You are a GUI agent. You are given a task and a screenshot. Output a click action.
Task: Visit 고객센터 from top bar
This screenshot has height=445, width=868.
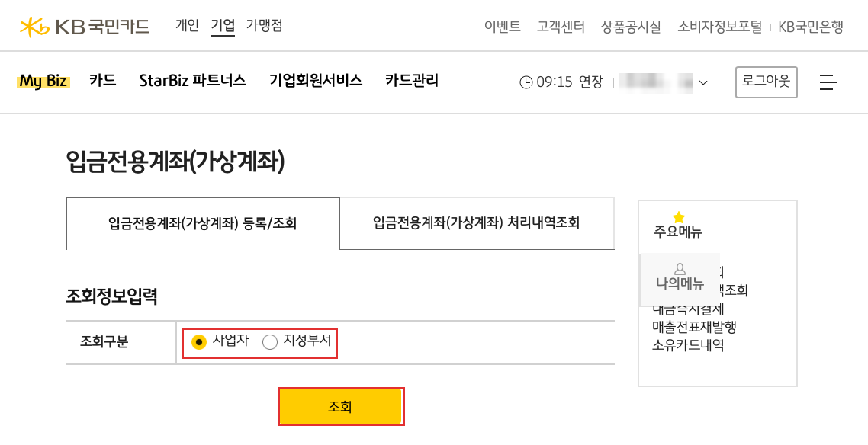(560, 27)
